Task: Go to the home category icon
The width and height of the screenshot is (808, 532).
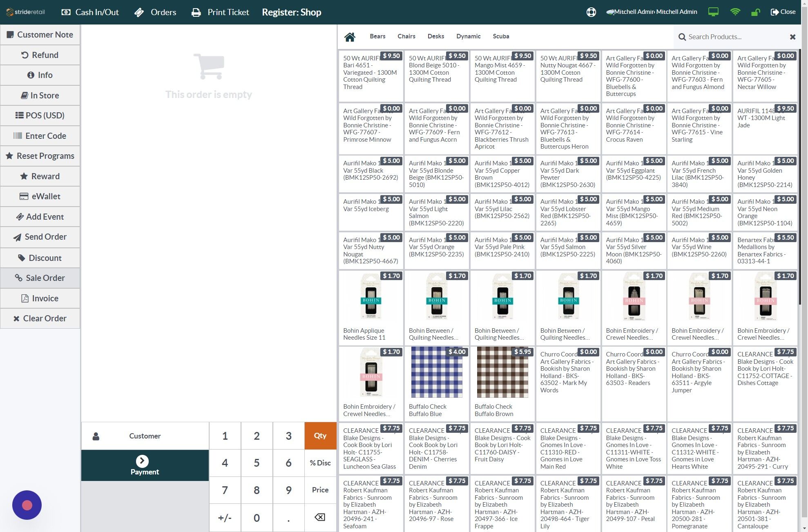Action: [x=350, y=37]
